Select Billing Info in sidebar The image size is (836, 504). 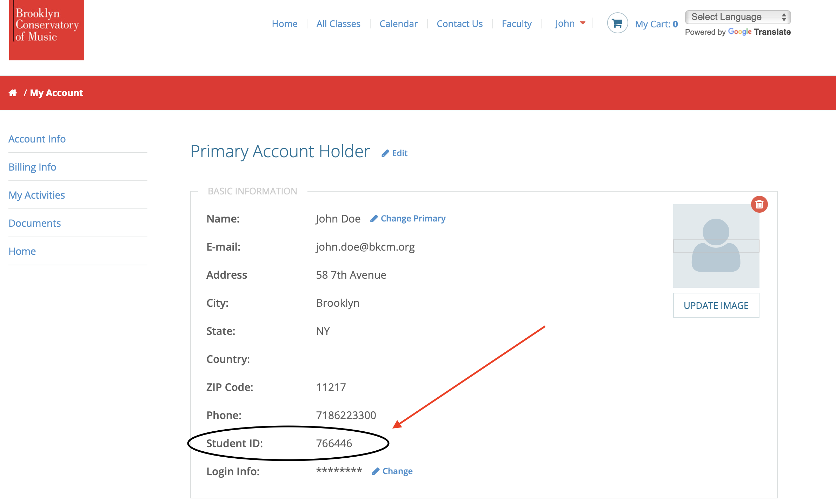[x=32, y=167]
